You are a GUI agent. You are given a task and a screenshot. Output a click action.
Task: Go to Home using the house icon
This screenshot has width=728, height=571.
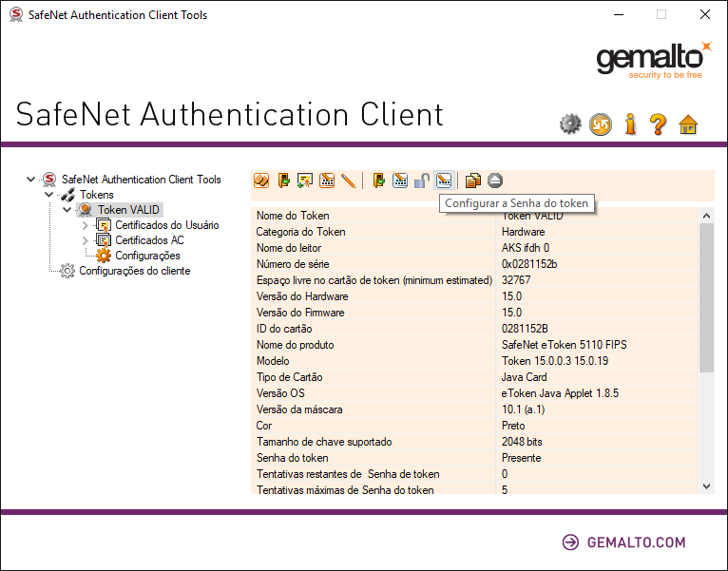[688, 124]
